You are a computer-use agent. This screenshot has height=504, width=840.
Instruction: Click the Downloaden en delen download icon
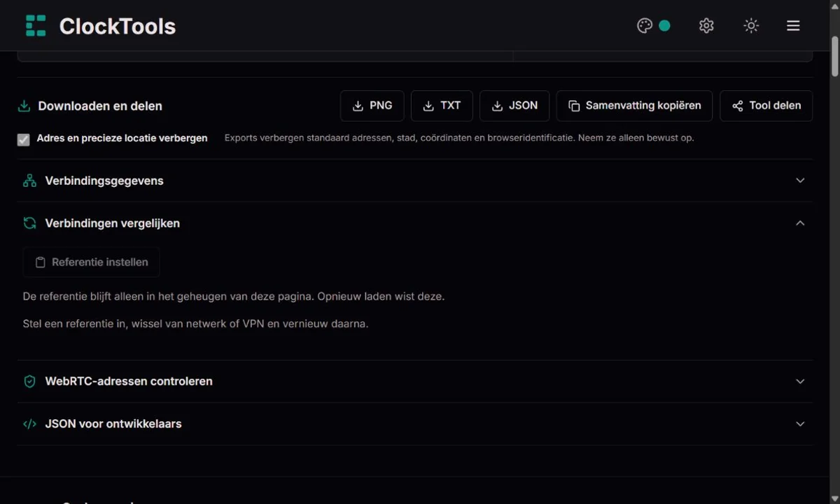pyautogui.click(x=24, y=106)
